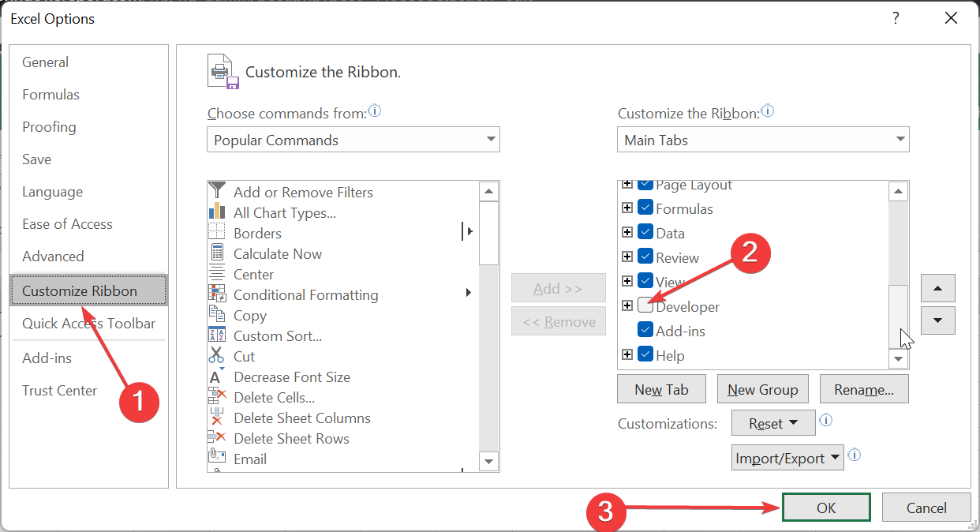Enable the Developer tab checkbox
Viewport: 980px width, 532px height.
point(645,306)
